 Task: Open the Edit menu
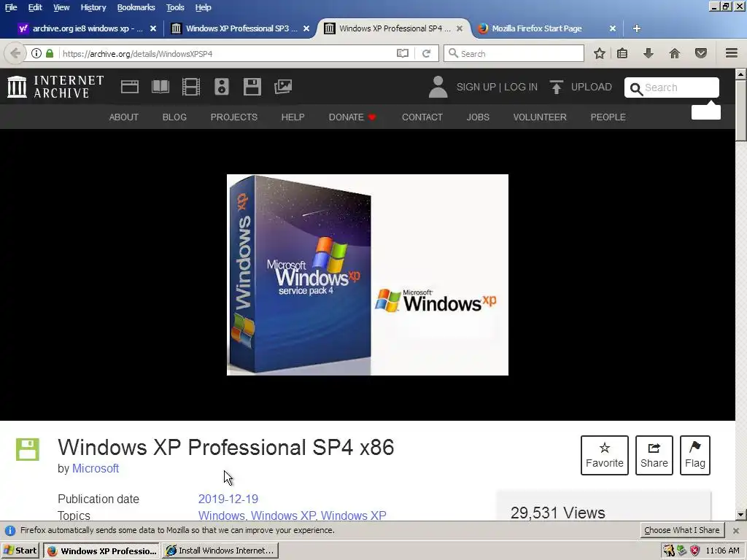click(x=35, y=7)
